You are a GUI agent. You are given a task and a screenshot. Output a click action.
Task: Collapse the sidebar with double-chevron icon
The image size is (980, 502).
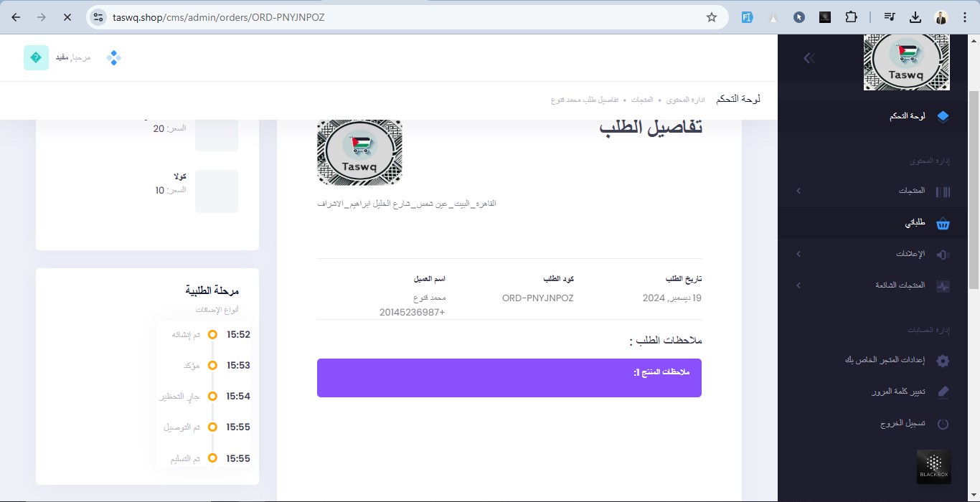809,58
